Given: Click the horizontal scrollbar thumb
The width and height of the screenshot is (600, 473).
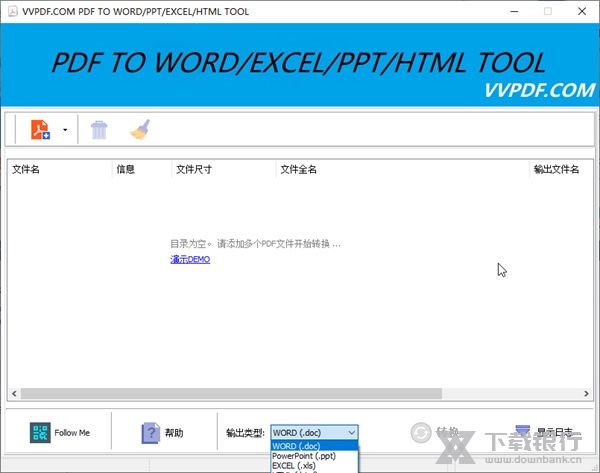Looking at the screenshot, I should point(232,393).
